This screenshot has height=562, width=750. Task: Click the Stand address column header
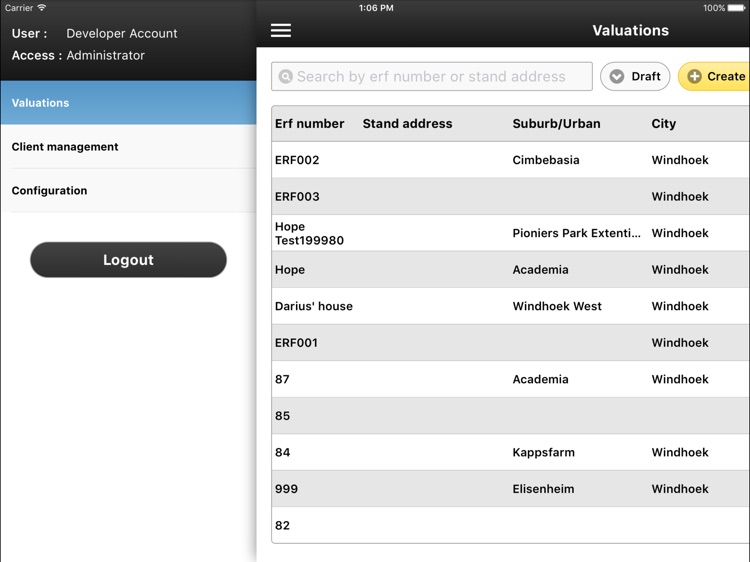pos(407,124)
